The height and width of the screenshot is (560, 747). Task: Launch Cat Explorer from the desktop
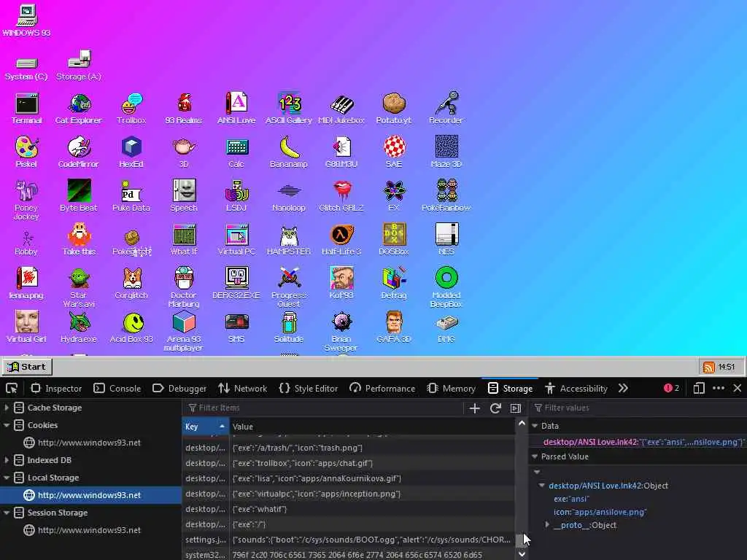(79, 109)
